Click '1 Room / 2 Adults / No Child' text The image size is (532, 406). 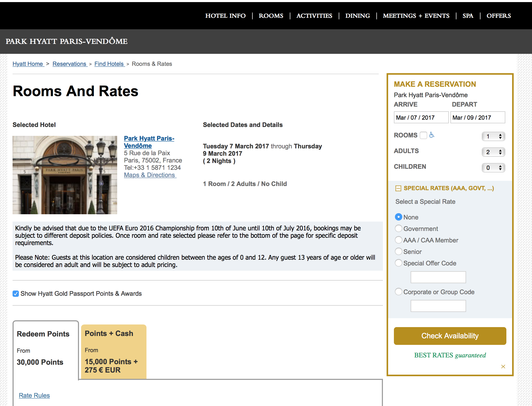(x=245, y=184)
